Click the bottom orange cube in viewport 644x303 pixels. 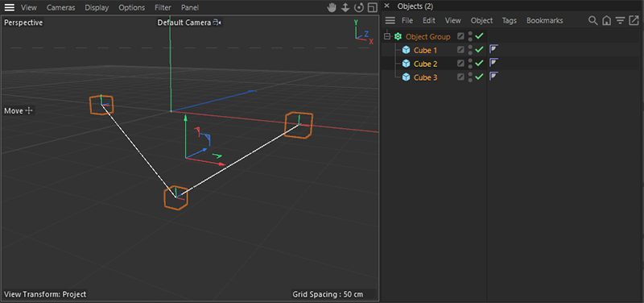(175, 197)
